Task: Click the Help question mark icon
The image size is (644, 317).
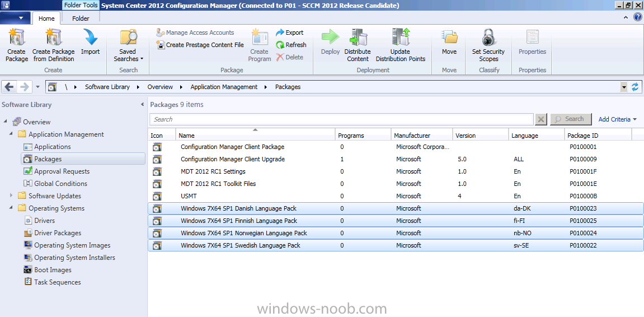Action: (x=637, y=17)
